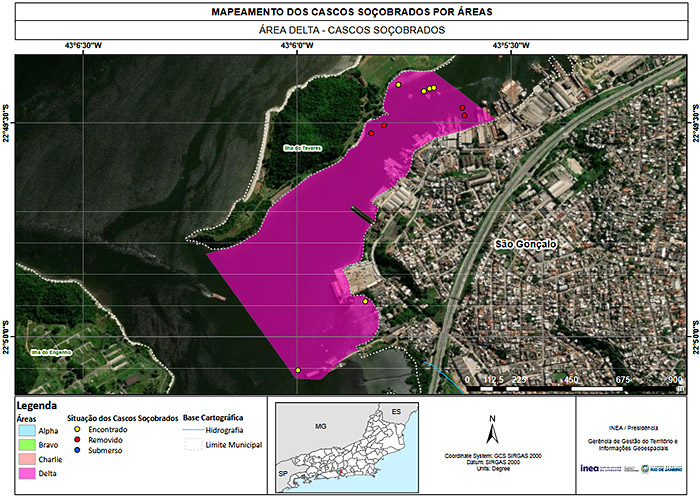700x497 pixels.
Task: Click the red Removido legend dot
Action: pos(78,440)
